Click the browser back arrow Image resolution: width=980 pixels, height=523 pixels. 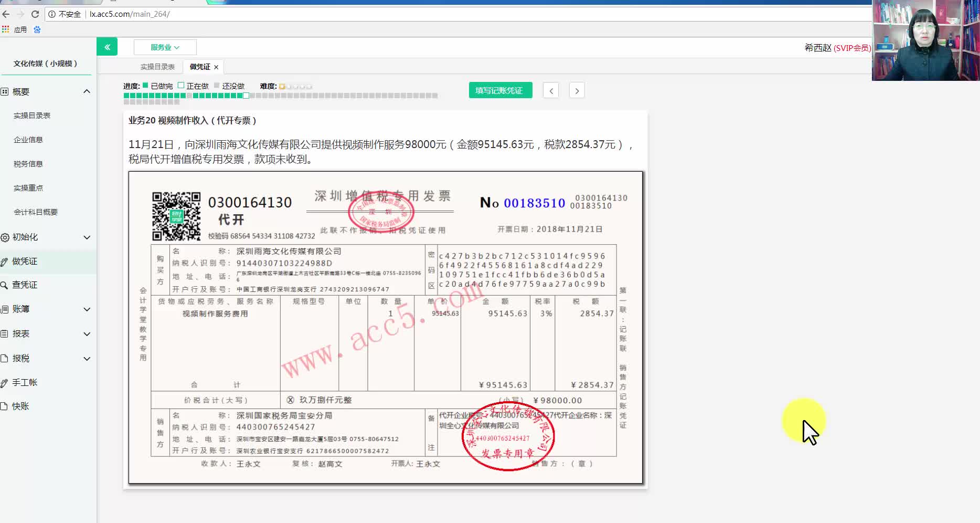[6, 14]
